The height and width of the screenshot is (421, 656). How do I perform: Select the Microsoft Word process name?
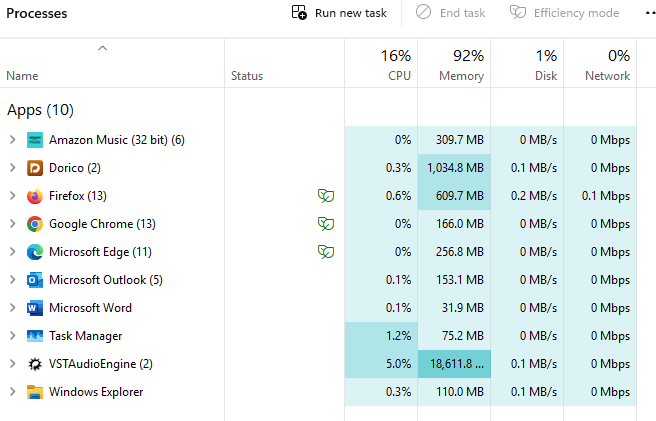(x=90, y=308)
